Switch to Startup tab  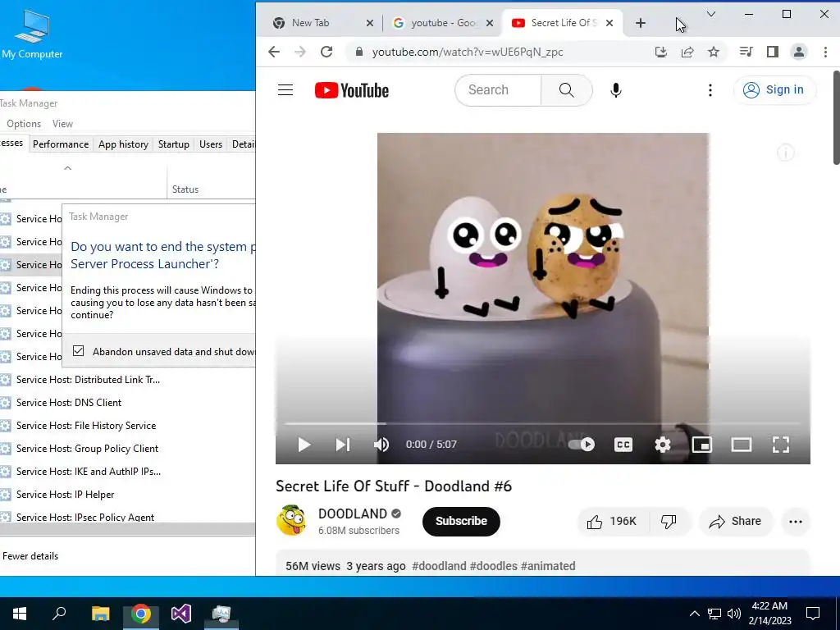pos(174,144)
